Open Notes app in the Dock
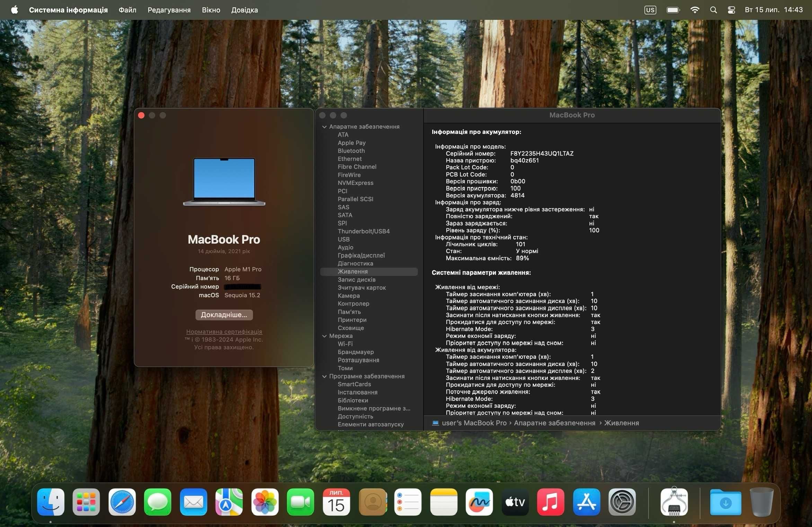 (444, 502)
